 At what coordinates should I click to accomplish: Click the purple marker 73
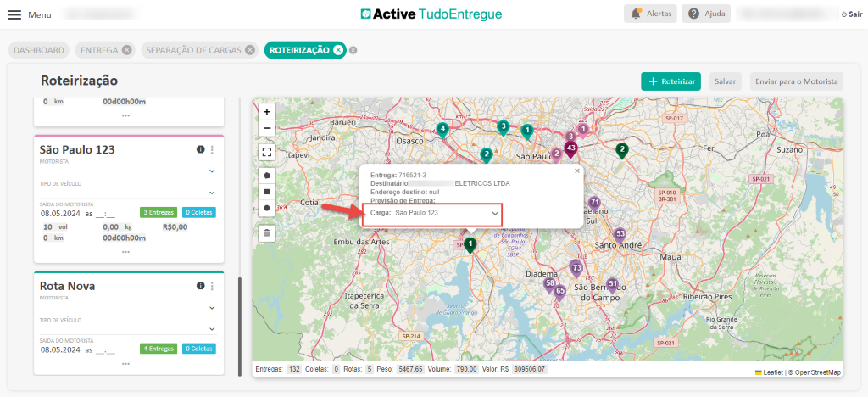pyautogui.click(x=576, y=269)
